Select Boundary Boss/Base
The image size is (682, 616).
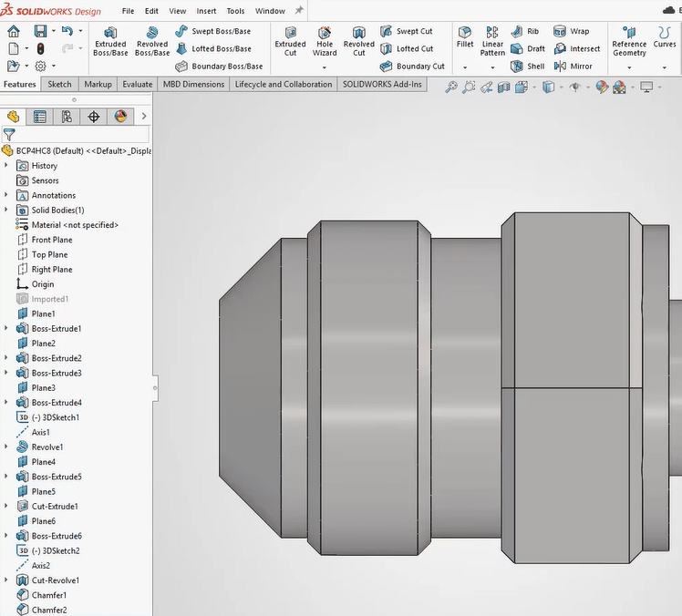(x=219, y=67)
